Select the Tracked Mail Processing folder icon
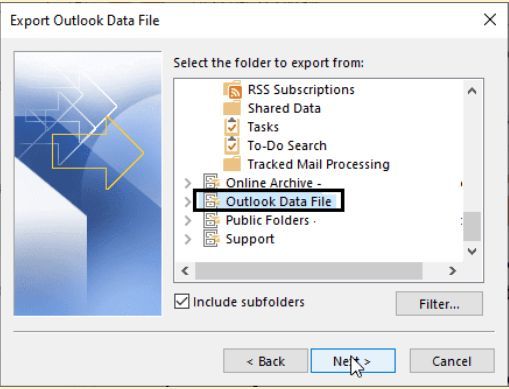The width and height of the screenshot is (509, 389). (232, 164)
